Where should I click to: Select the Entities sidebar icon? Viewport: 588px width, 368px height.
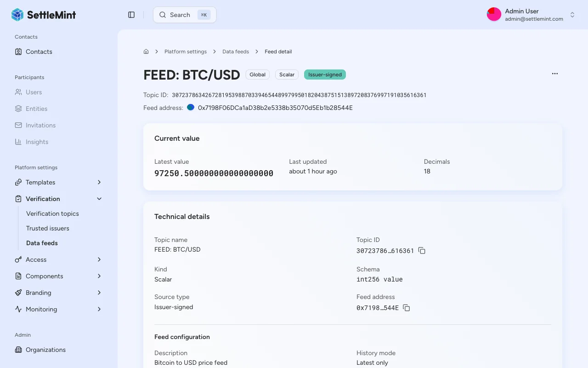(x=17, y=109)
